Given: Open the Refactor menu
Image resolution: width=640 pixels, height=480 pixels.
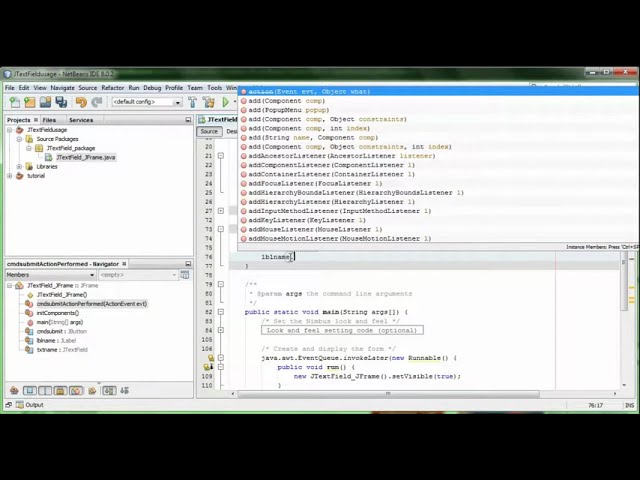Looking at the screenshot, I should point(113,88).
